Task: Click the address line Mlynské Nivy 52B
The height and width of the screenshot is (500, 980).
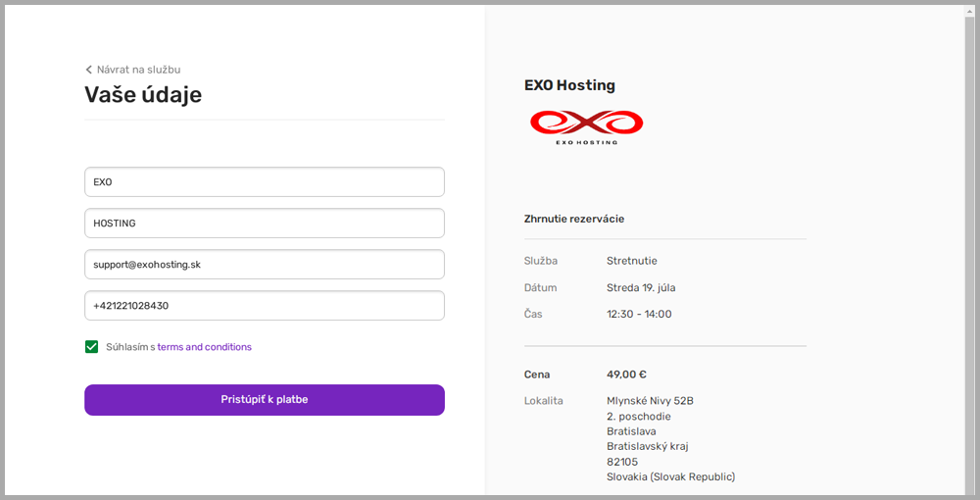Action: [650, 401]
